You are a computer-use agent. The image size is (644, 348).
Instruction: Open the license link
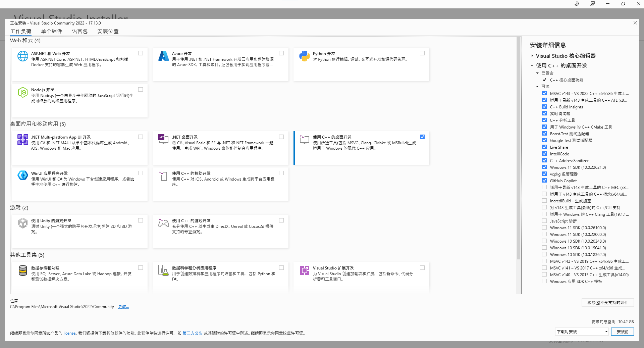[x=69, y=333]
